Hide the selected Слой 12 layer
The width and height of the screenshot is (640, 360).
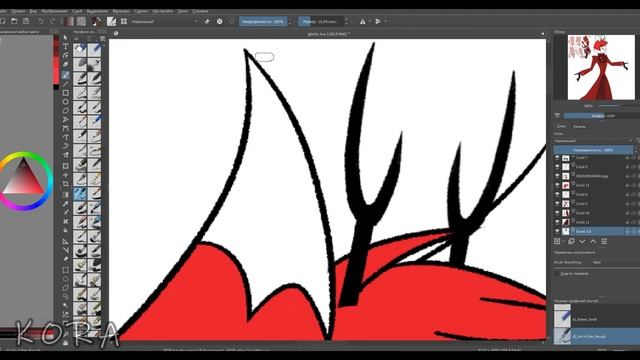[557, 231]
